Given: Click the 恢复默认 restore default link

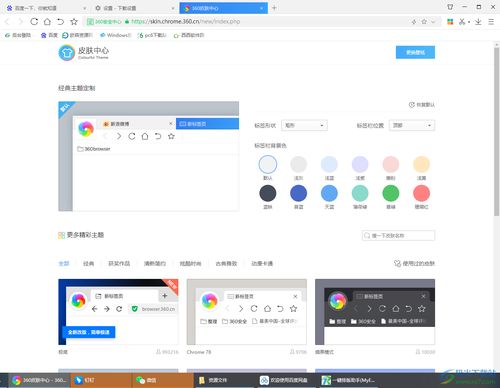Looking at the screenshot, I should pos(422,105).
